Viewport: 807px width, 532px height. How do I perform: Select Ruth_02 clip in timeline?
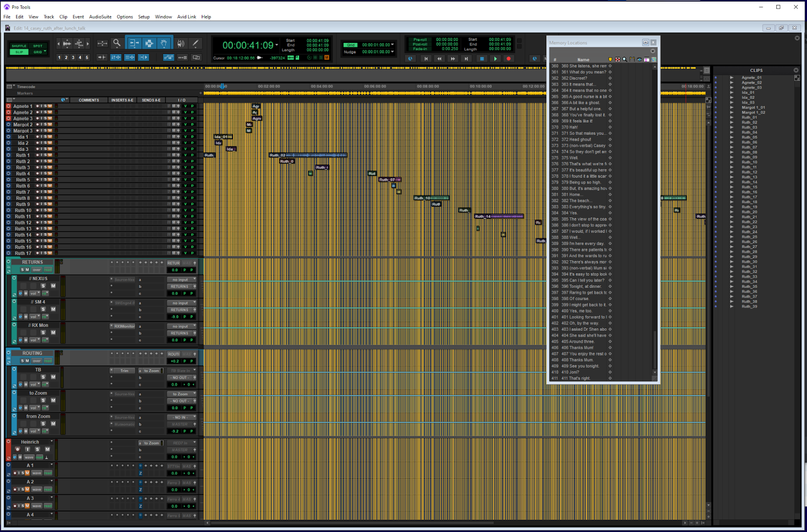[308, 155]
